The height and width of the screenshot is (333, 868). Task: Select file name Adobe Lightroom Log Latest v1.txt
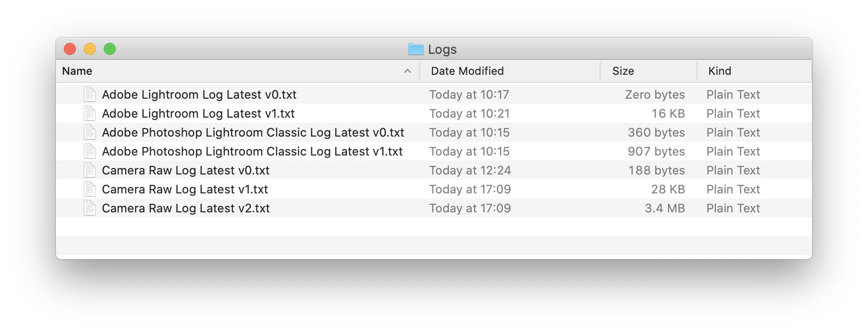coord(198,114)
